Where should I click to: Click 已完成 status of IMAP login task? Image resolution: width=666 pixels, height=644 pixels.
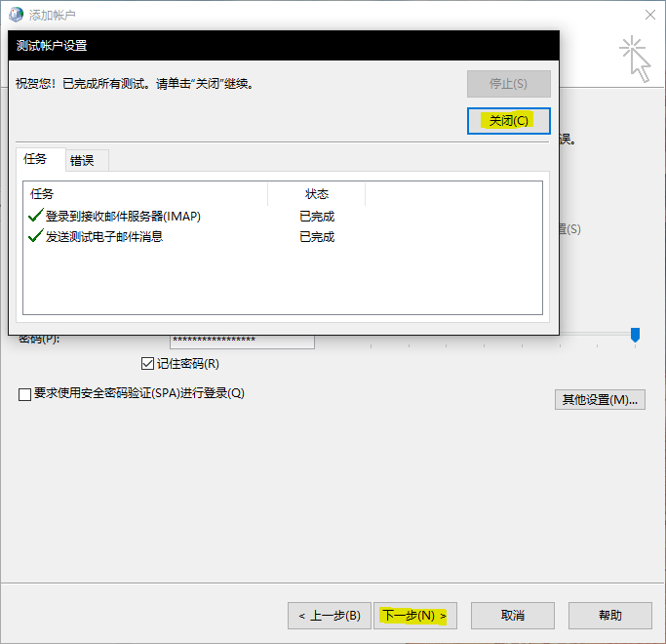point(317,217)
